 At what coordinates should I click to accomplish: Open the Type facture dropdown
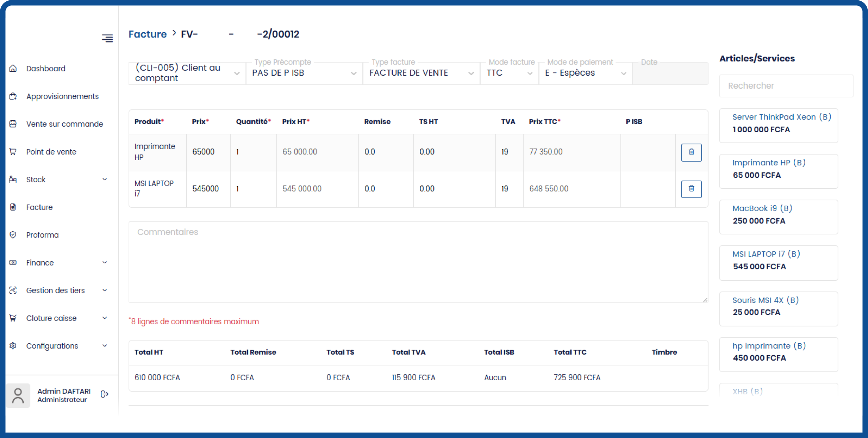(x=421, y=73)
